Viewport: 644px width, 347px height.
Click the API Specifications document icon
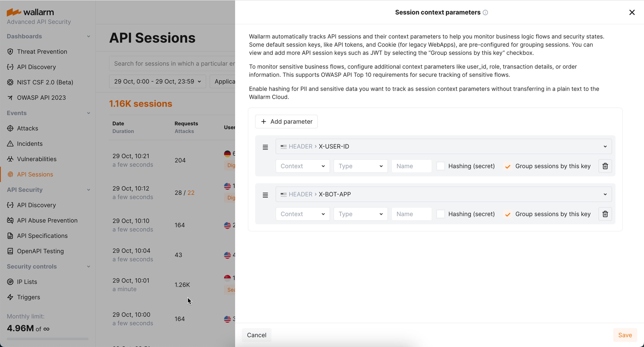(x=10, y=236)
